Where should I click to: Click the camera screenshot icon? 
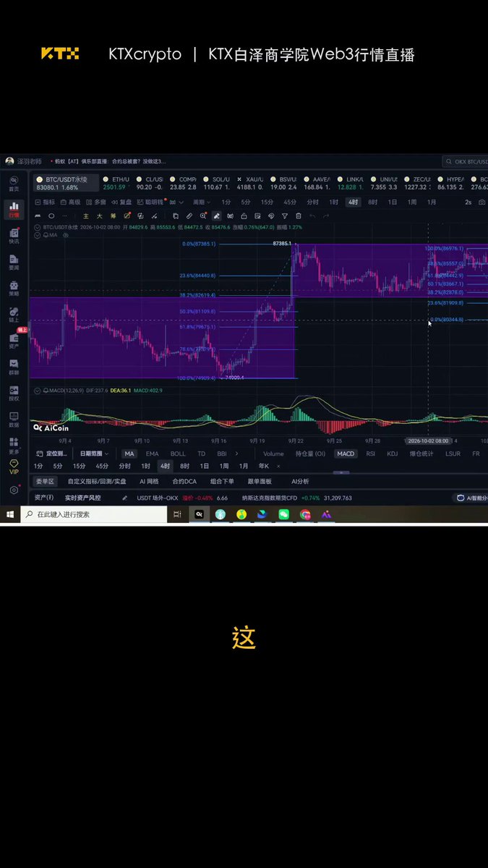(482, 203)
